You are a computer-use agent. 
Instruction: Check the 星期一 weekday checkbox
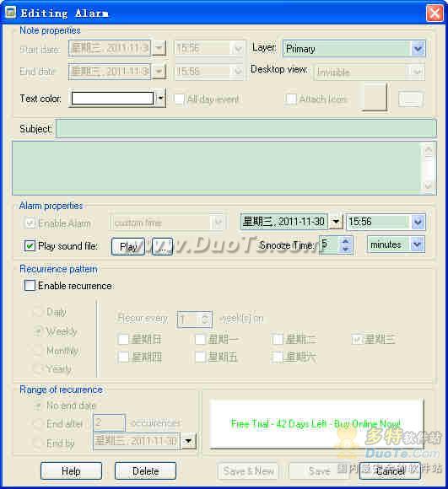pos(200,339)
